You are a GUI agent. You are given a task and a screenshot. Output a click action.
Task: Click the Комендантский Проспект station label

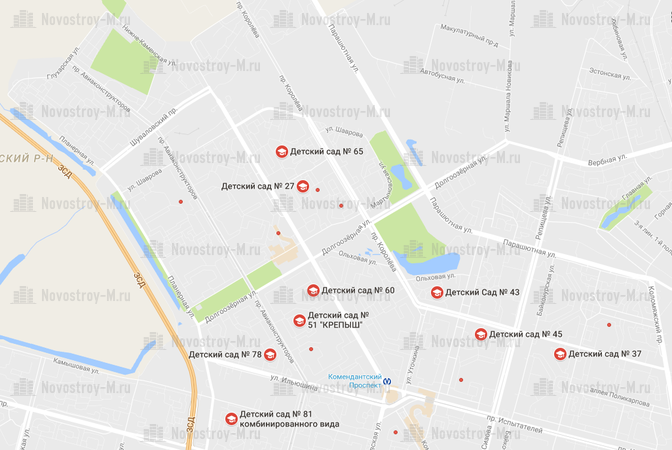tap(355, 381)
